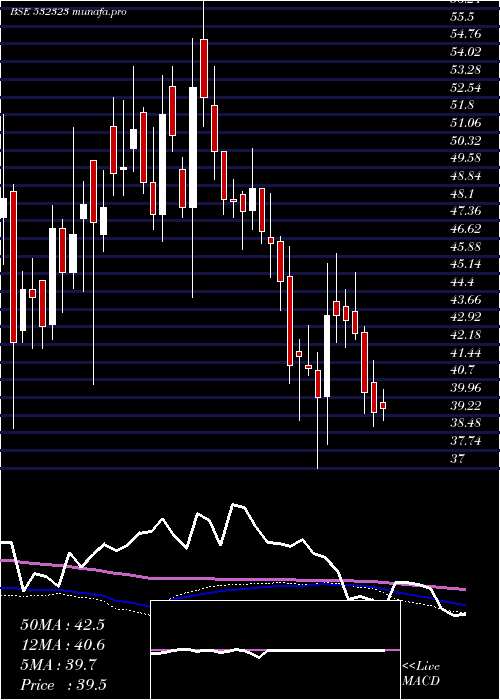Click the 43.66 price axis label

point(466,300)
